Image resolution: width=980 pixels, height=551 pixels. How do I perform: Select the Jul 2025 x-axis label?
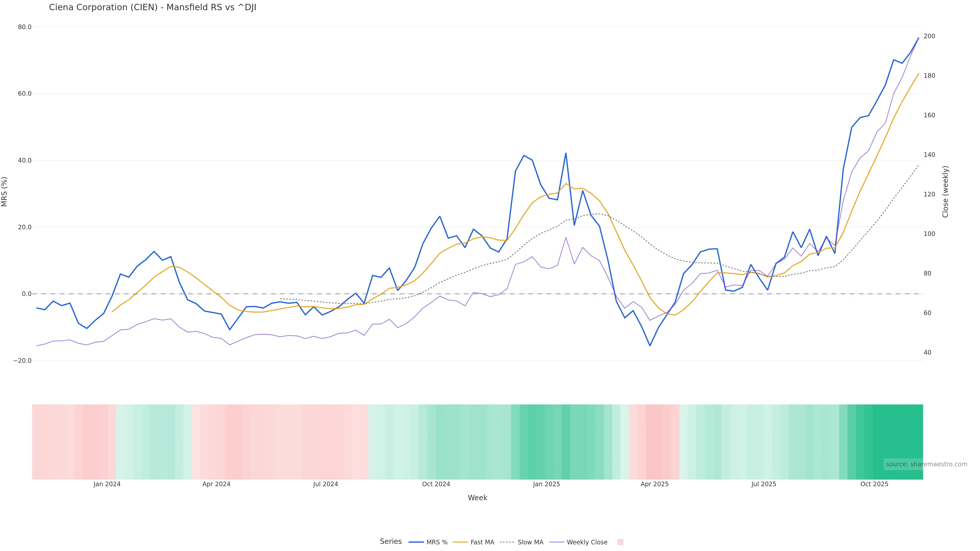764,484
